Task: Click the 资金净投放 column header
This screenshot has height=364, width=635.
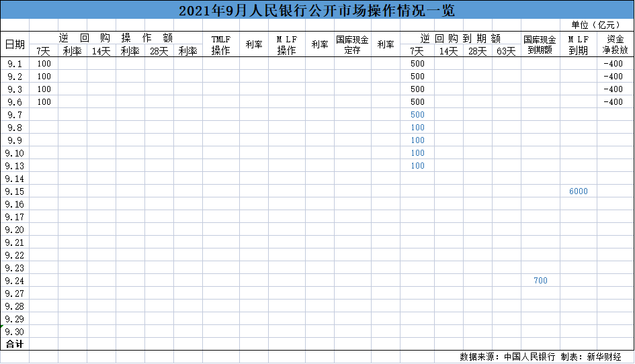Action: [615, 44]
